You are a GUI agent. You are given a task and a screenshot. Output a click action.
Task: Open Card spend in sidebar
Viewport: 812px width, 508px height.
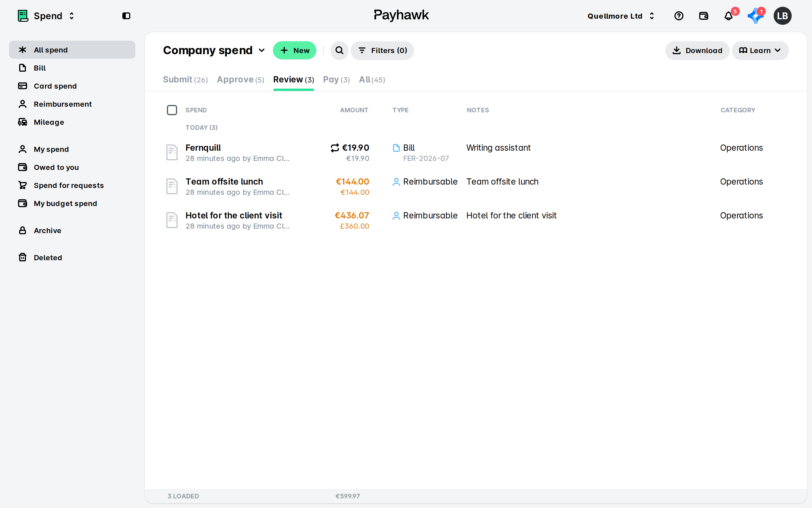[x=72, y=86]
